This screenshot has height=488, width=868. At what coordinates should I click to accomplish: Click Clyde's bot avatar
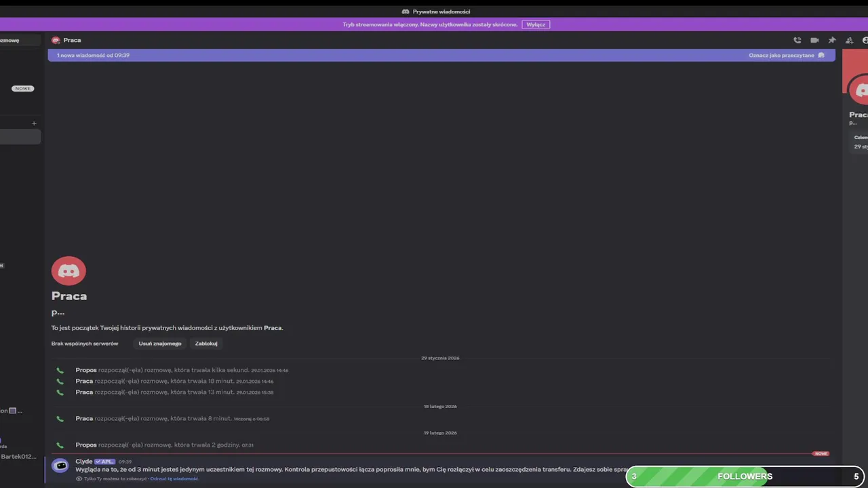pos(60,466)
